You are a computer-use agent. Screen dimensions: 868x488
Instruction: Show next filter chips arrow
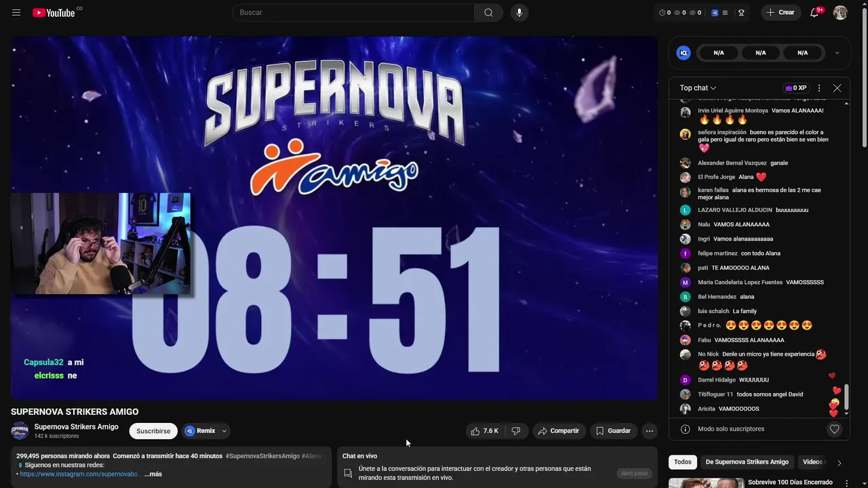(x=839, y=463)
